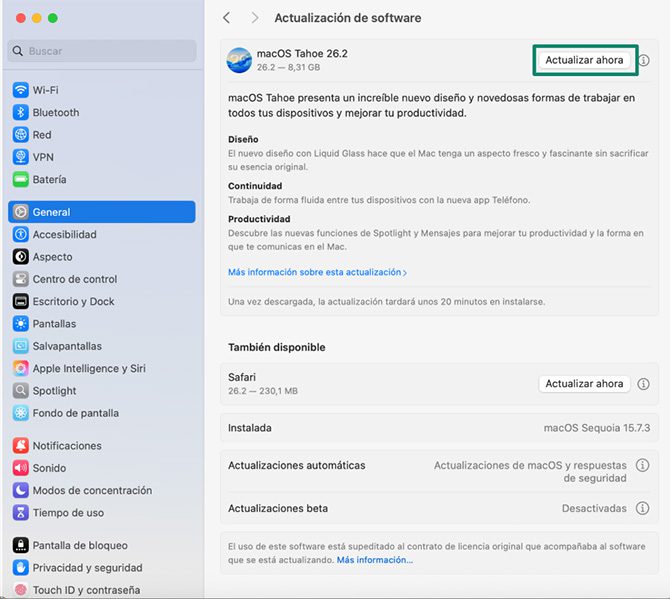Open Spotlight settings from sidebar

(54, 391)
